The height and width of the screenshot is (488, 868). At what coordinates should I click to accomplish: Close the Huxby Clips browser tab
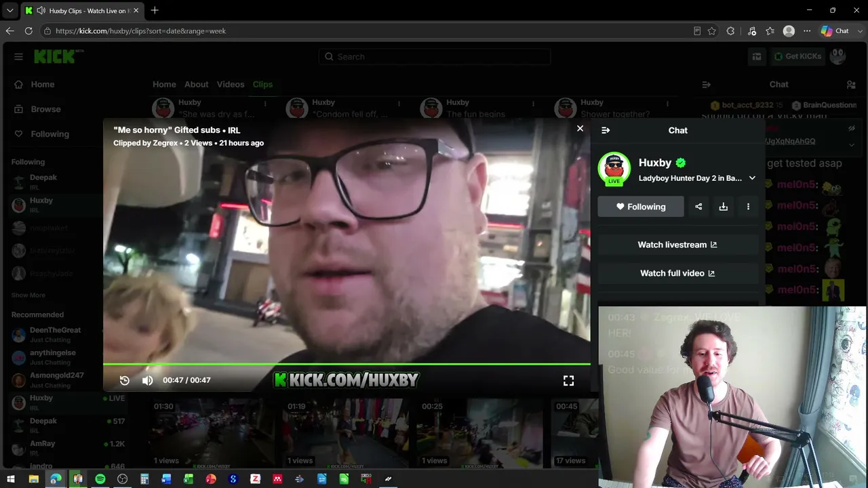pos(136,11)
